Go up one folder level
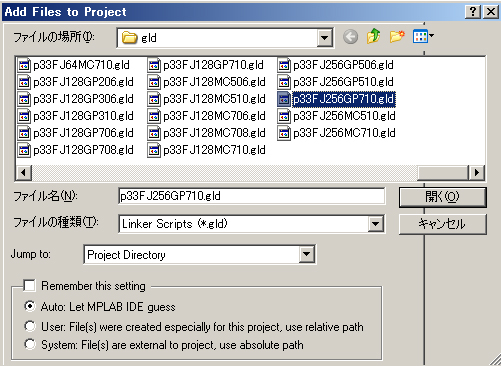This screenshot has width=501, height=366. click(x=373, y=36)
